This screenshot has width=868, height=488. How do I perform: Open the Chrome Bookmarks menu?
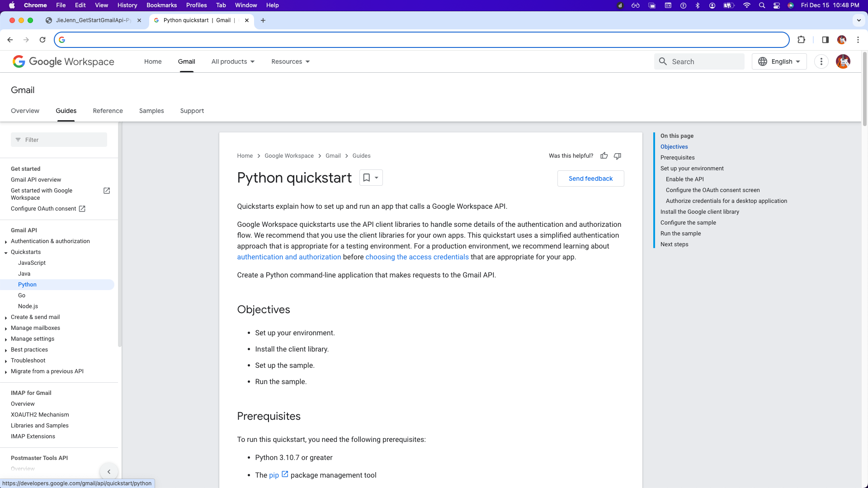(161, 5)
